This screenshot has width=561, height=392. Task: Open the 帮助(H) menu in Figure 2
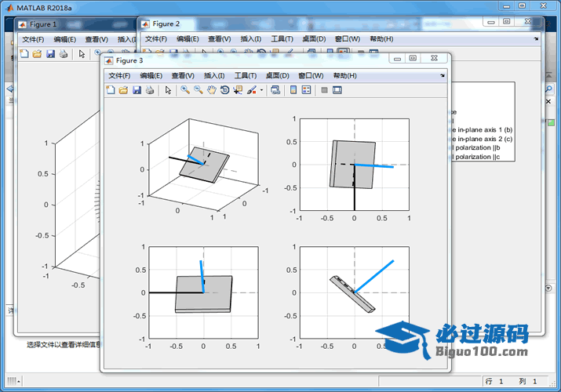pos(381,38)
